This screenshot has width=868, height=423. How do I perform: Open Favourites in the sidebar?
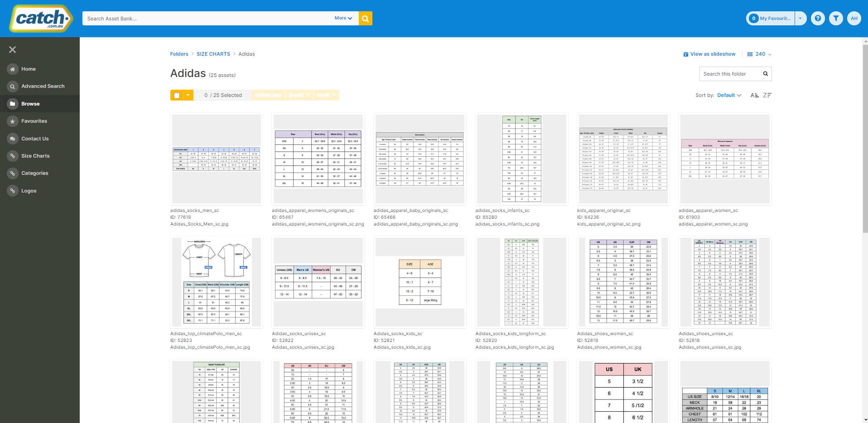(x=34, y=121)
